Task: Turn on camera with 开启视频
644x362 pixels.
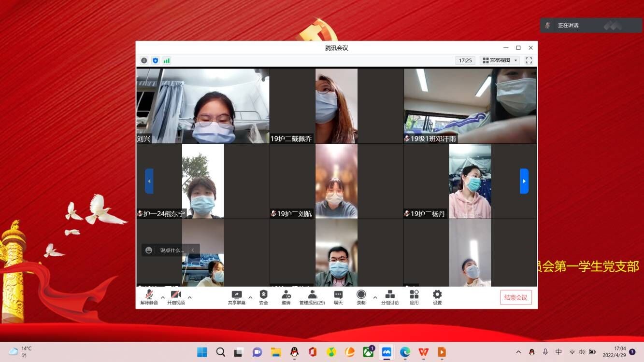Action: tap(176, 297)
